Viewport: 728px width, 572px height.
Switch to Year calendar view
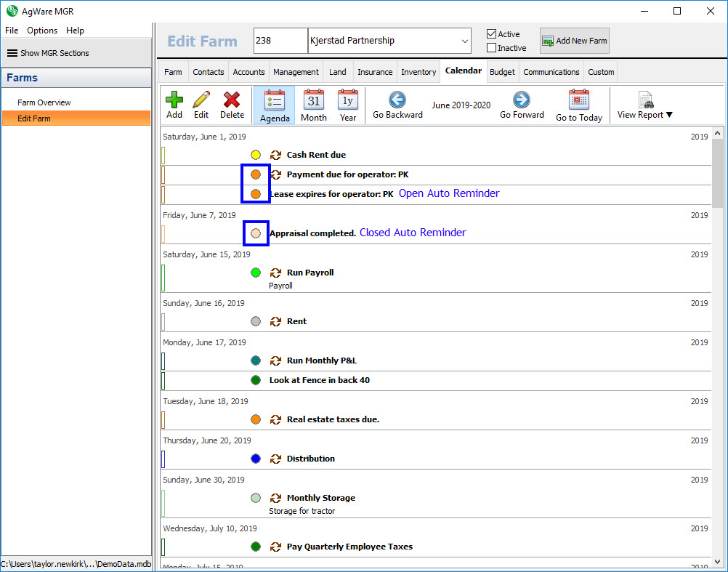click(348, 100)
